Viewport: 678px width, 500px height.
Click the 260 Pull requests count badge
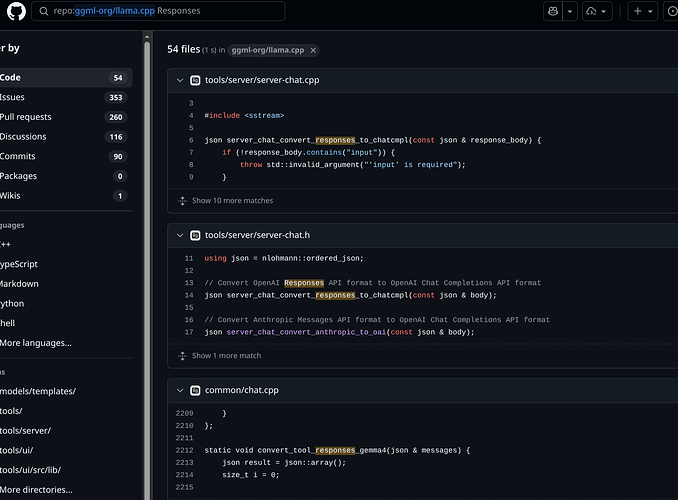(116, 117)
